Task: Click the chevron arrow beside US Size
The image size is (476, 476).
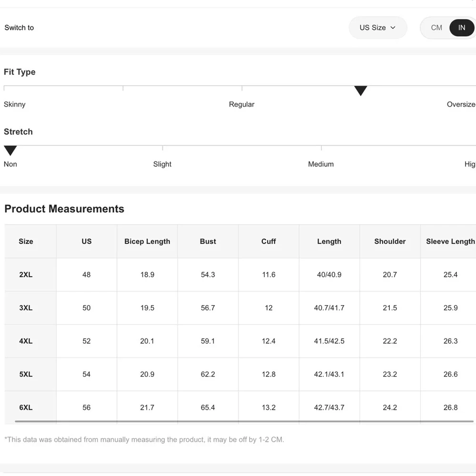Action: [393, 28]
